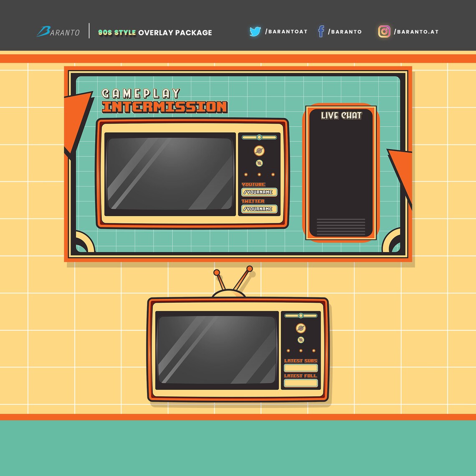Click the YOUTUBE /YOURNAME name field
The width and height of the screenshot is (476, 476).
260,192
